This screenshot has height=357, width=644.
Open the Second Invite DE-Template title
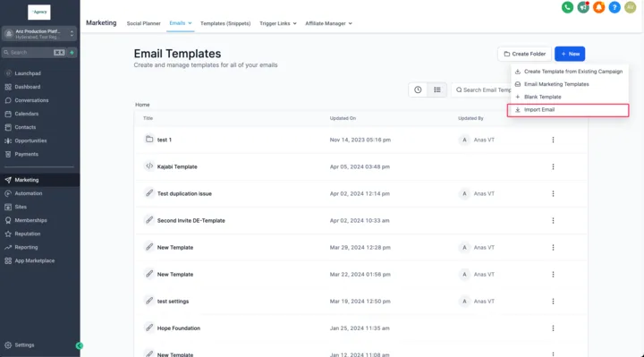click(191, 221)
